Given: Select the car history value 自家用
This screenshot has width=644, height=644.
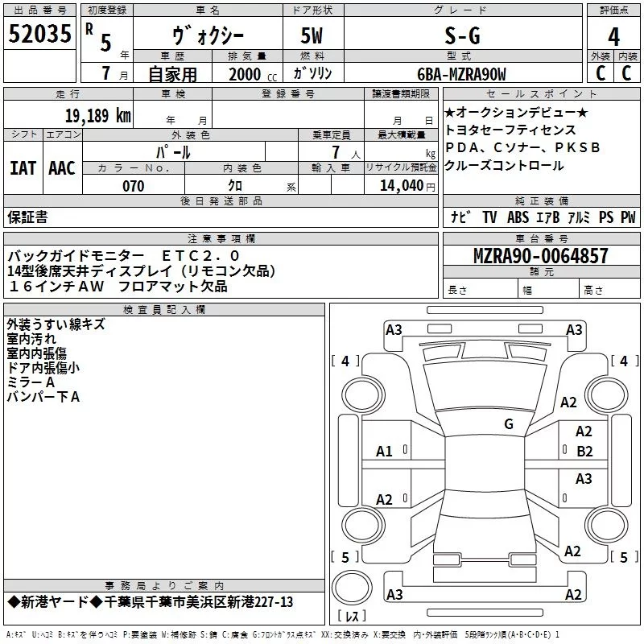Looking at the screenshot, I should coord(172,74).
